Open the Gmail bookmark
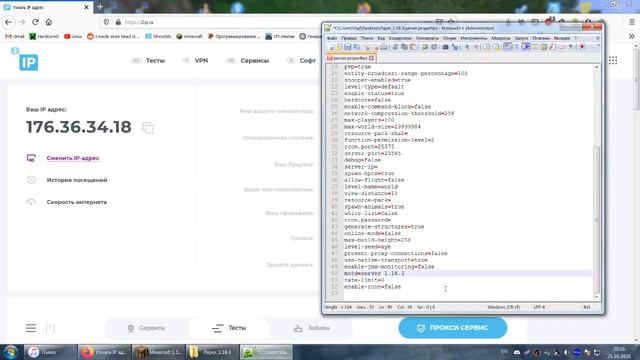 pos(15,36)
